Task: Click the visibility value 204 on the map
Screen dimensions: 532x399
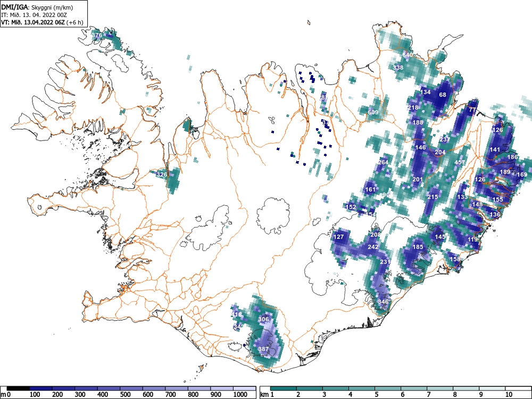Action: point(440,152)
